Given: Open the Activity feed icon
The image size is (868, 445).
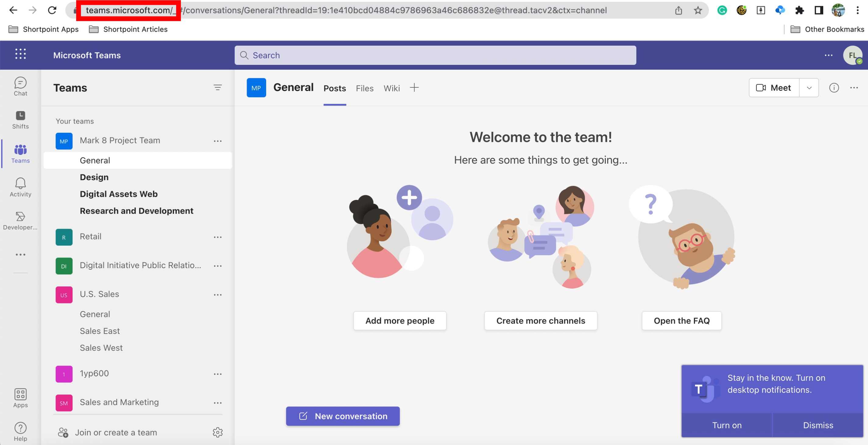Looking at the screenshot, I should click(x=20, y=187).
